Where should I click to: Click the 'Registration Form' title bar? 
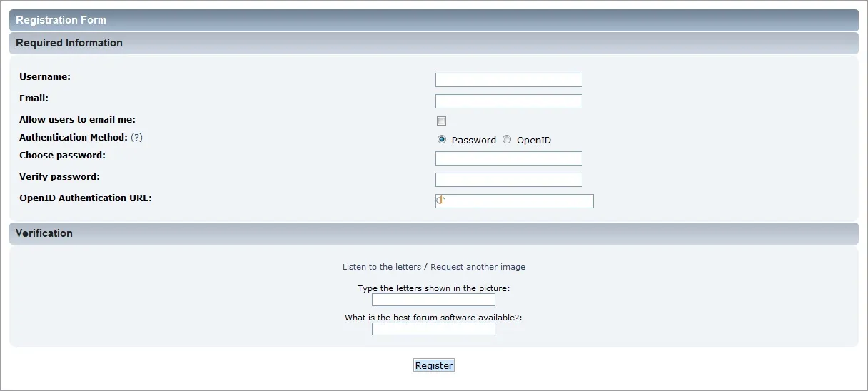coord(61,20)
